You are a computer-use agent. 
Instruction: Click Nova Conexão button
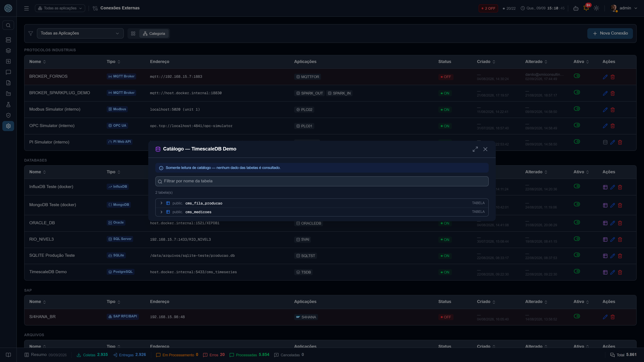click(610, 33)
